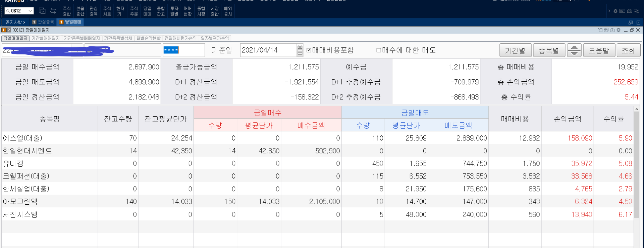Image resolution: width=644 pixels, height=248 pixels.
Task: Open 관심종목 toolbar shortcut
Action: pyautogui.click(x=94, y=11)
